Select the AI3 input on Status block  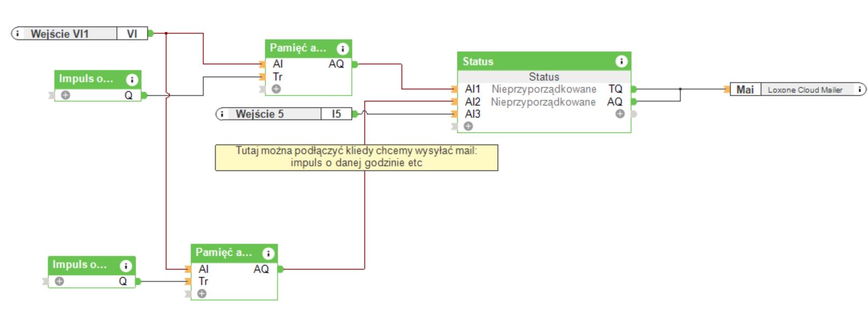click(472, 114)
